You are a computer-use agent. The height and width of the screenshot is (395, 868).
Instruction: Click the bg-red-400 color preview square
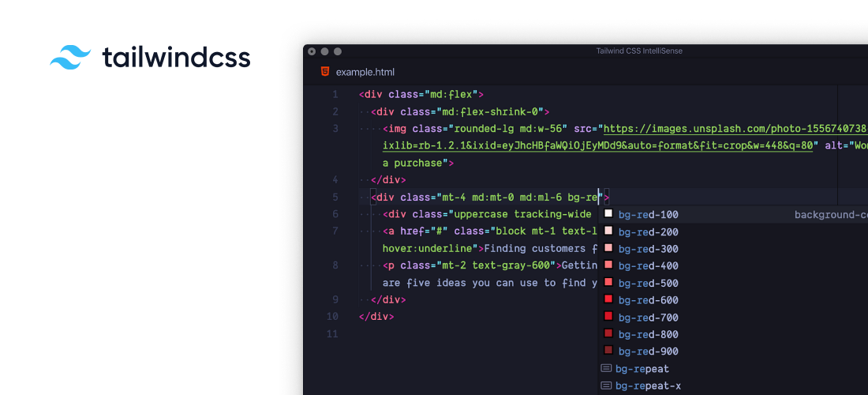pyautogui.click(x=608, y=265)
